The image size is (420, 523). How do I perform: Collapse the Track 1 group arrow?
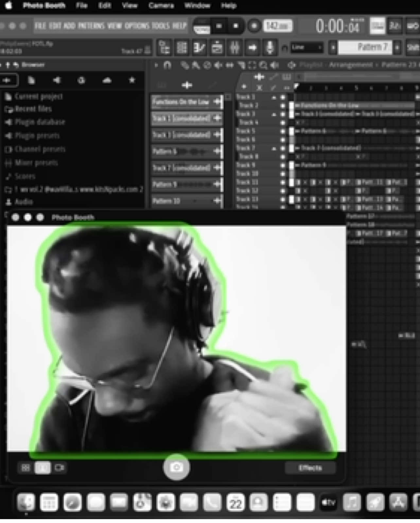[x=273, y=97]
